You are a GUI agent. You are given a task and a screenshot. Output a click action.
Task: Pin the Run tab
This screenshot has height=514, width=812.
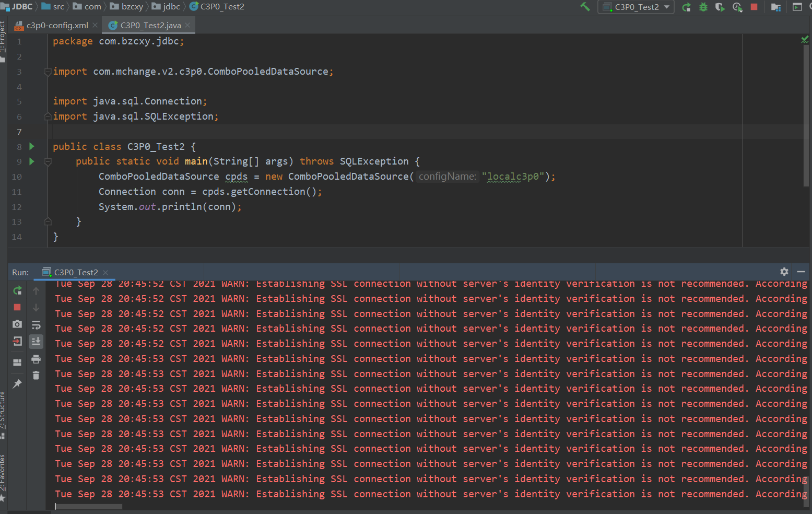17,384
